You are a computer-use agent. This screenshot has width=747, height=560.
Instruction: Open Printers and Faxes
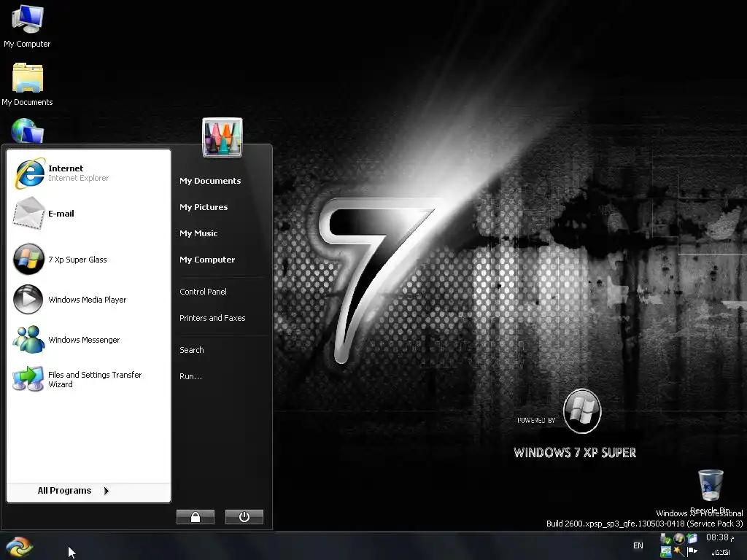click(212, 318)
